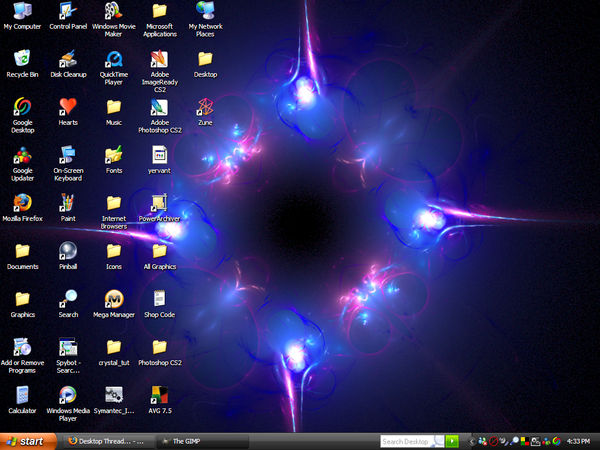The image size is (600, 450).
Task: Open the Shop Code file
Action: click(x=160, y=304)
